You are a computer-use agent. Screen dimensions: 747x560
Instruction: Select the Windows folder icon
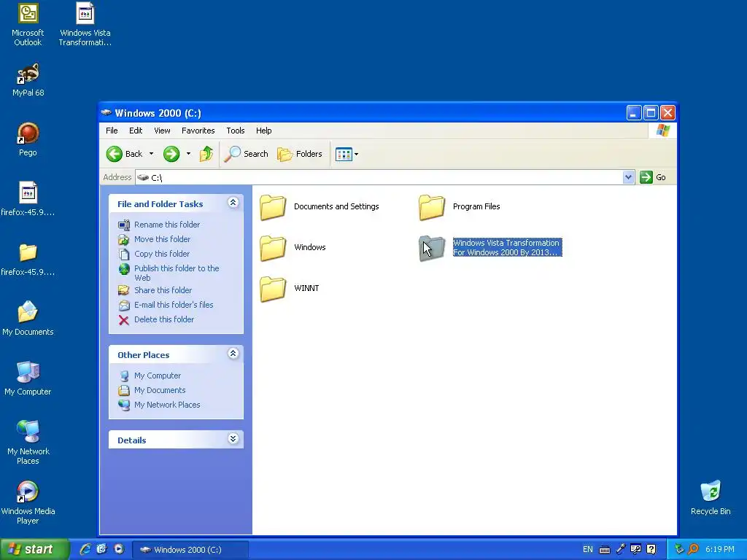click(x=273, y=248)
